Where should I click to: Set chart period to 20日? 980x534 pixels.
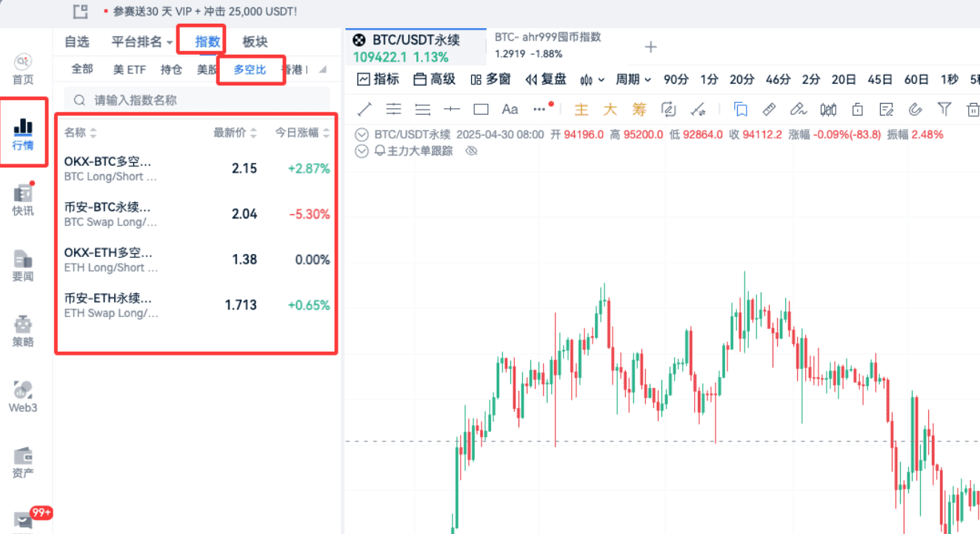pos(843,79)
